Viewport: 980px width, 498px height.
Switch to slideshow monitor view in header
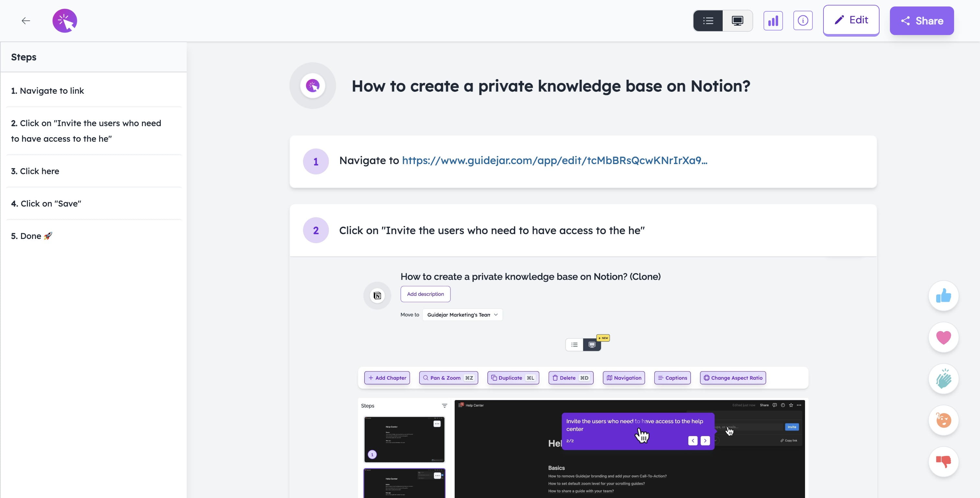[737, 20]
